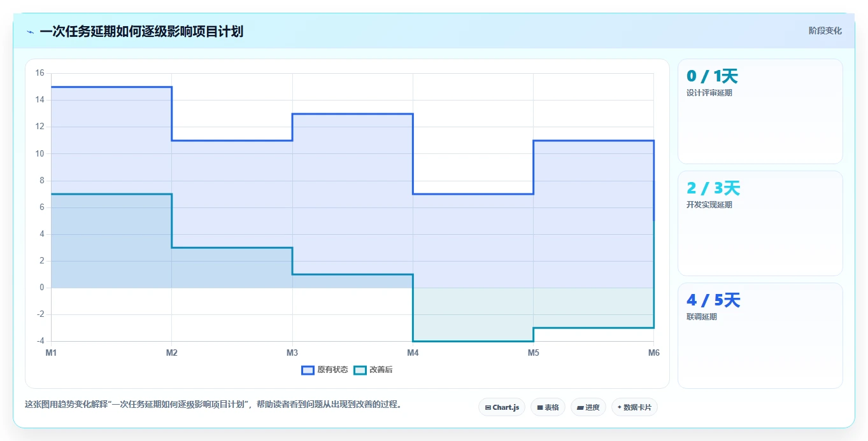Viewport: 868px width, 441px height.
Task: Click the blue 原有状态 legend swatch
Action: coord(308,370)
